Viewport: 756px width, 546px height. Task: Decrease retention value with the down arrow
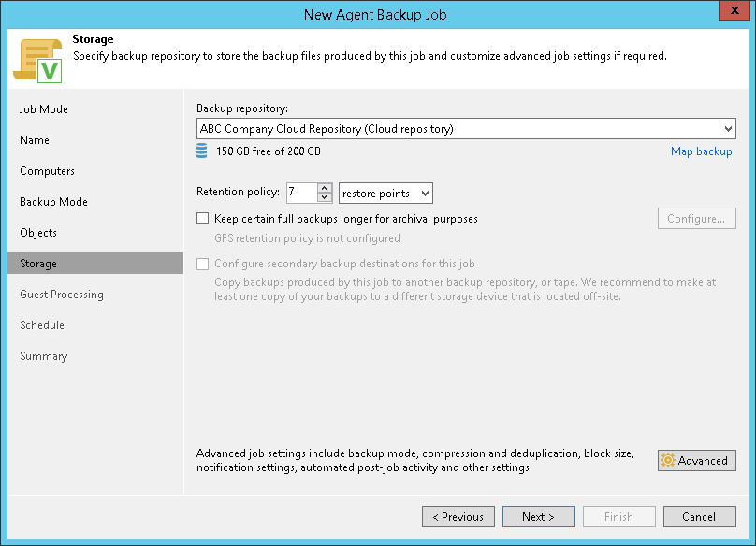325,197
